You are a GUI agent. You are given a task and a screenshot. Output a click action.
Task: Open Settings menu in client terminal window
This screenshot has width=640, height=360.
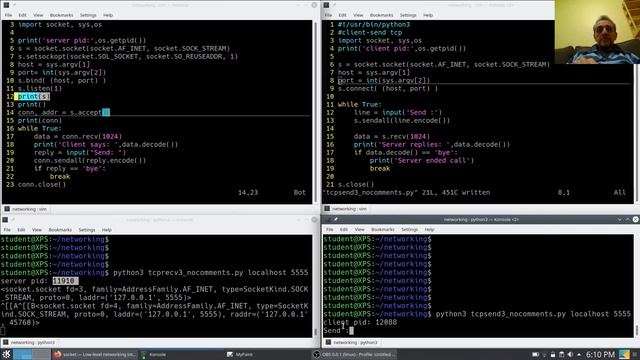pos(409,229)
